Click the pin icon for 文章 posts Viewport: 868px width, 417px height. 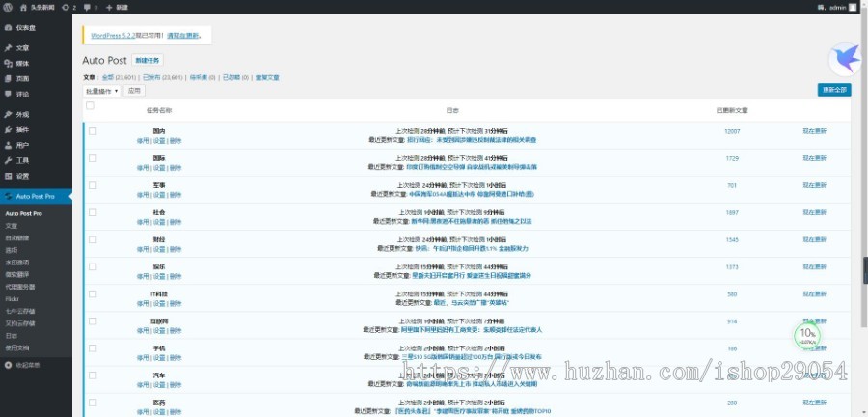pyautogui.click(x=8, y=48)
